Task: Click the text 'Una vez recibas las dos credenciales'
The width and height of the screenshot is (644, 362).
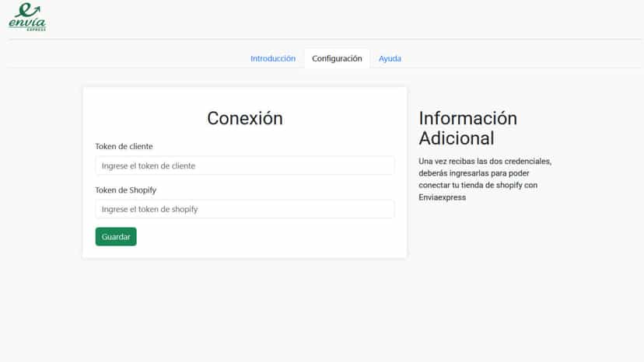Action: (x=485, y=162)
